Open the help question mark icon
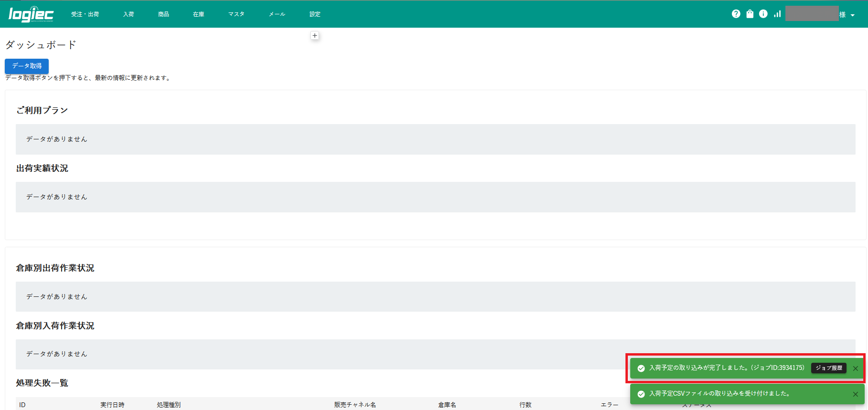Viewport: 868px width, 410px height. 736,14
